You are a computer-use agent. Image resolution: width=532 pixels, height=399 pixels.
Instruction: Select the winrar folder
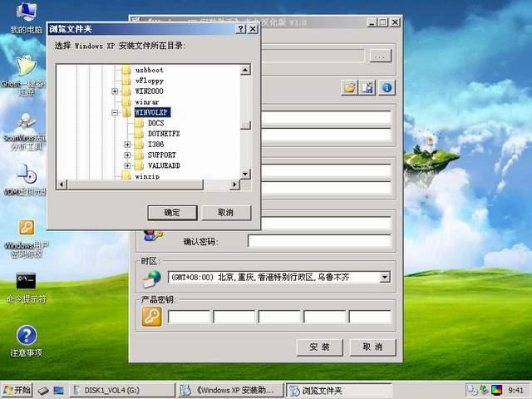pyautogui.click(x=147, y=101)
